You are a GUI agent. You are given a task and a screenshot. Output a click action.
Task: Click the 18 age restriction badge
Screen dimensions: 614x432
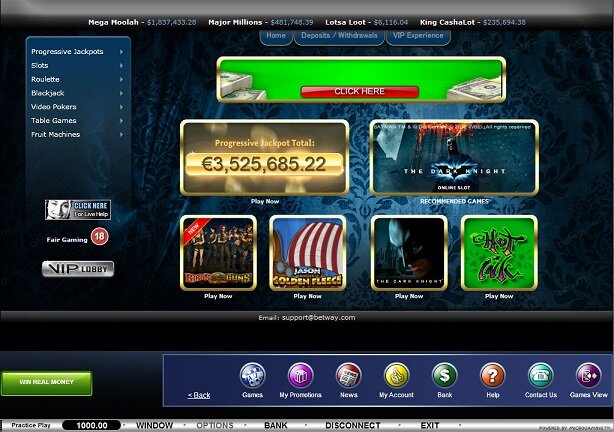click(99, 237)
